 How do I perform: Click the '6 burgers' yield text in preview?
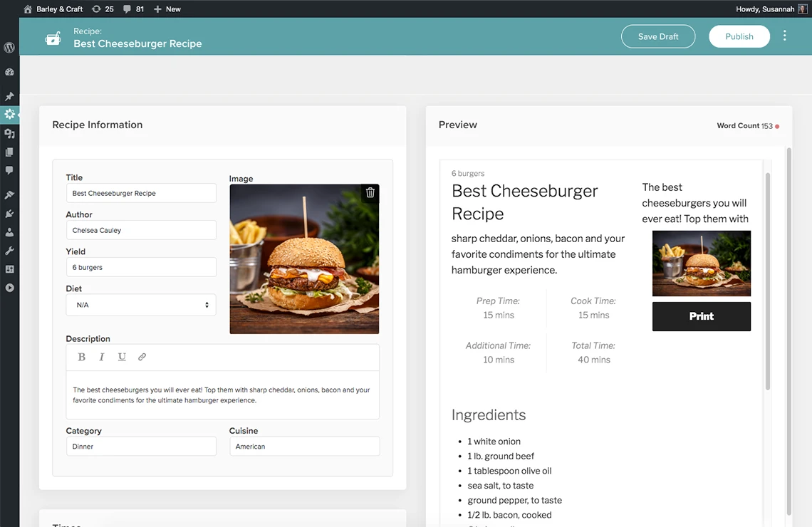pos(468,174)
